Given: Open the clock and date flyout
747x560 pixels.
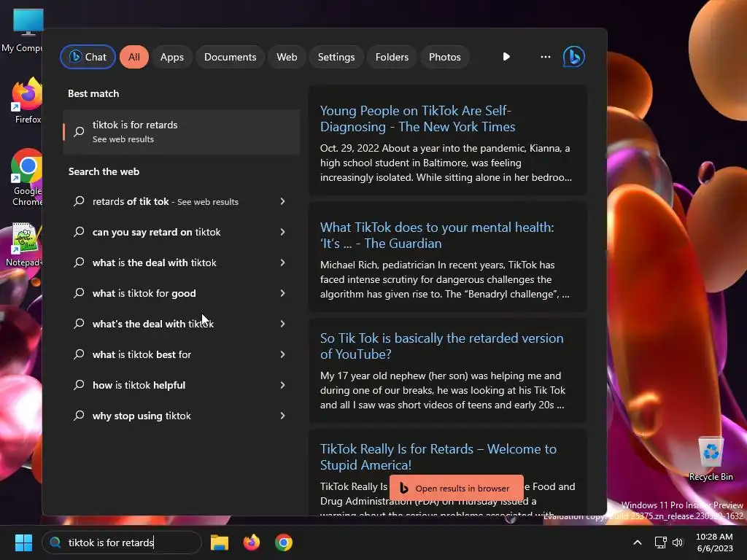Looking at the screenshot, I should [x=715, y=542].
